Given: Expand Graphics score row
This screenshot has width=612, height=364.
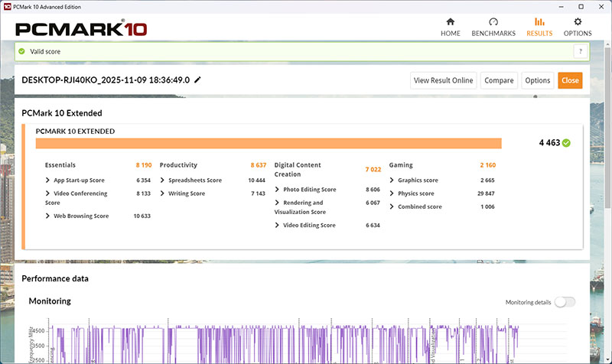Looking at the screenshot, I should pyautogui.click(x=393, y=180).
